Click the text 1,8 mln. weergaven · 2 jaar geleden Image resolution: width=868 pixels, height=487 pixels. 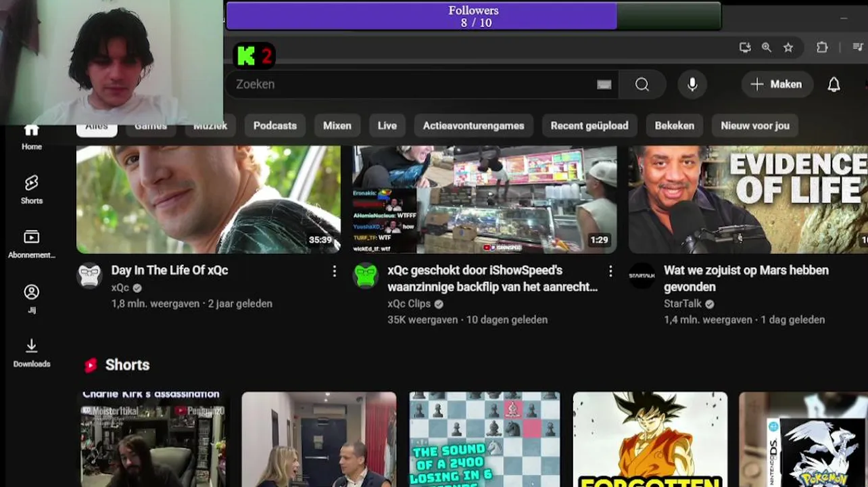click(x=192, y=304)
